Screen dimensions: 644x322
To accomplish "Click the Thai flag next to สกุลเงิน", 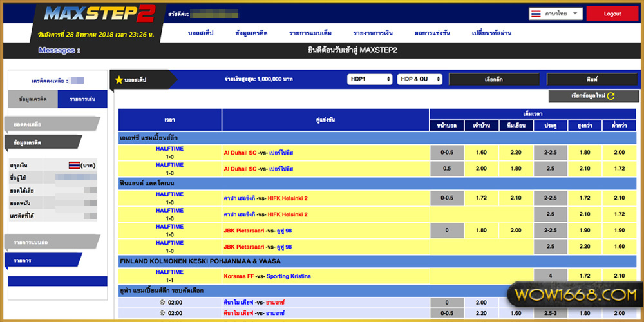I will 75,165.
